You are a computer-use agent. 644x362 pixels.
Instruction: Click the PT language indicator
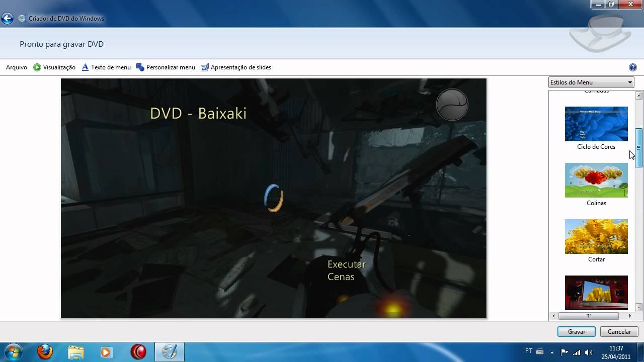529,351
